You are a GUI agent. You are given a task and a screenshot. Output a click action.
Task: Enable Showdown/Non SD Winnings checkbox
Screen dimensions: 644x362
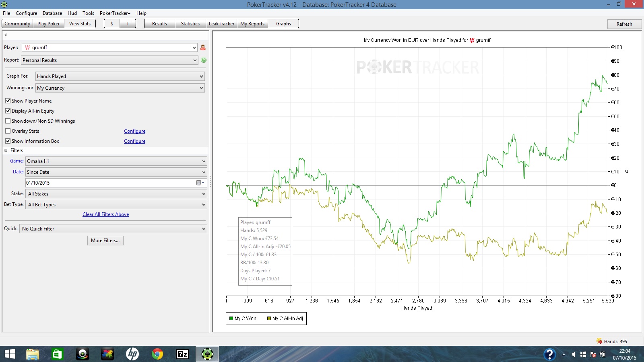(8, 121)
